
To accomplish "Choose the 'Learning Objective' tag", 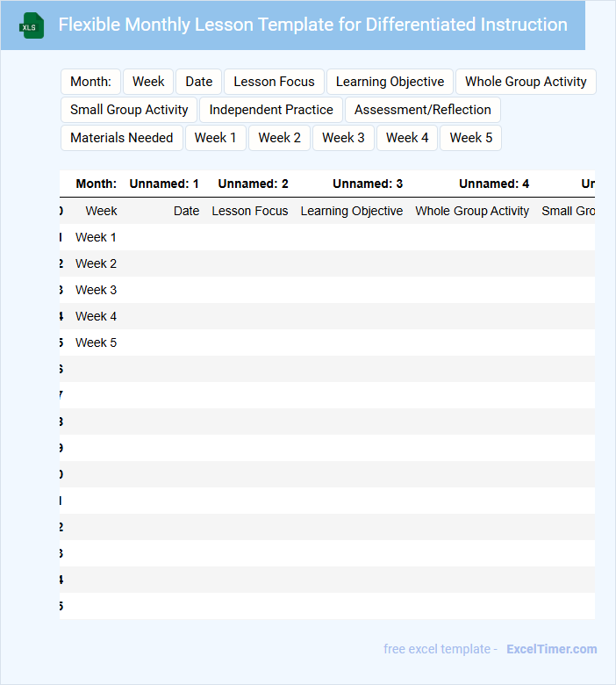I will pyautogui.click(x=390, y=82).
